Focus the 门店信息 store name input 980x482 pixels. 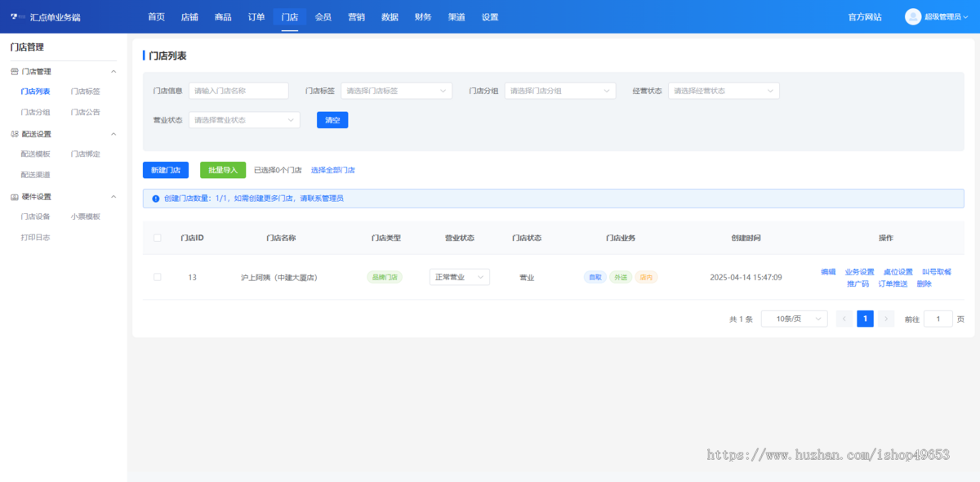[238, 91]
